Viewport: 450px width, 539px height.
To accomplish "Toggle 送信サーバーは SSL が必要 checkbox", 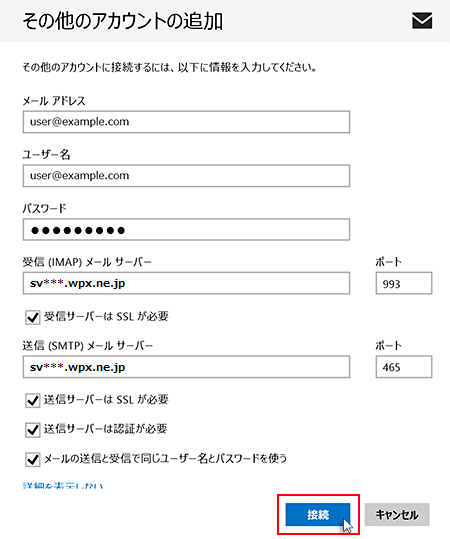I will [33, 400].
